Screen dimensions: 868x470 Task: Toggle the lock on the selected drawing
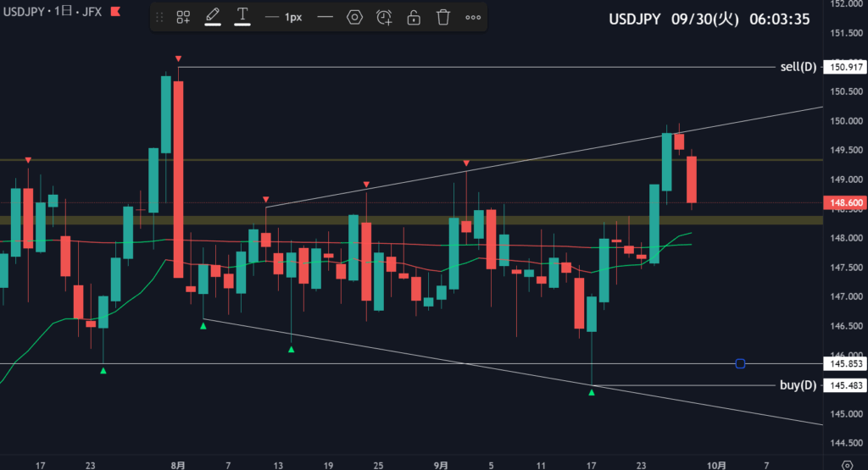point(414,17)
